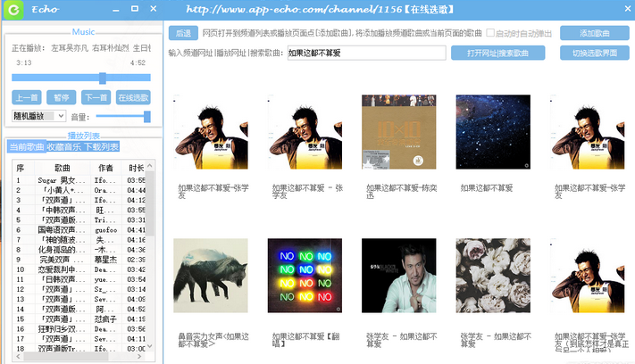This screenshot has width=635, height=364.
Task: Select playlist row 9 完美双声
Action: point(79,260)
